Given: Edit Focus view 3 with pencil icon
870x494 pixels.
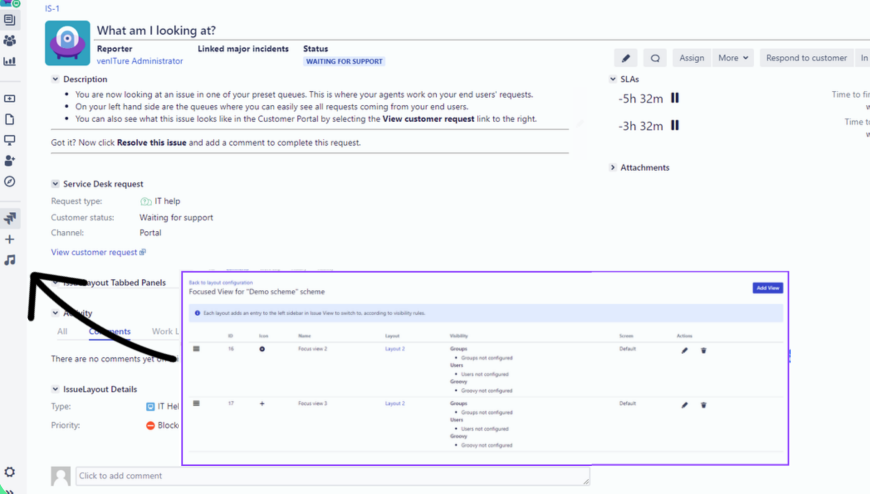Looking at the screenshot, I should (685, 405).
